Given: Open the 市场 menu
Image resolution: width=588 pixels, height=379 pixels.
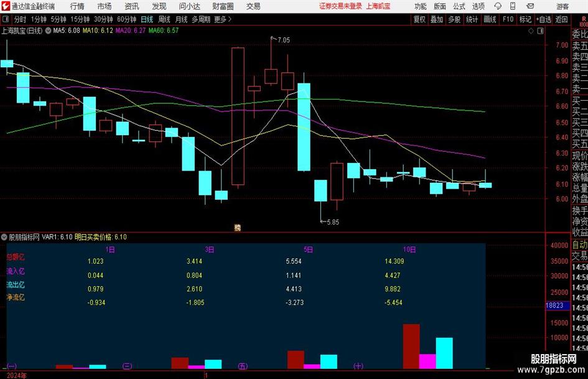Looking at the screenshot, I should click(105, 6).
